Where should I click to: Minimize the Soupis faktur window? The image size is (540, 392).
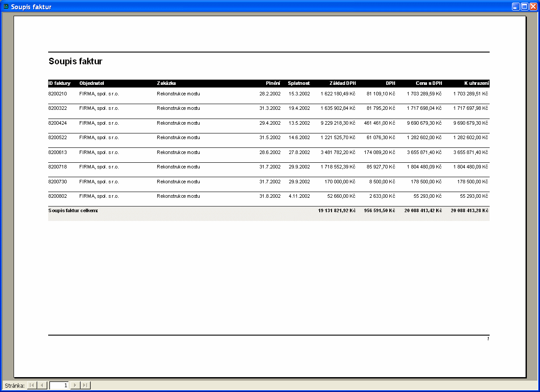coord(516,7)
